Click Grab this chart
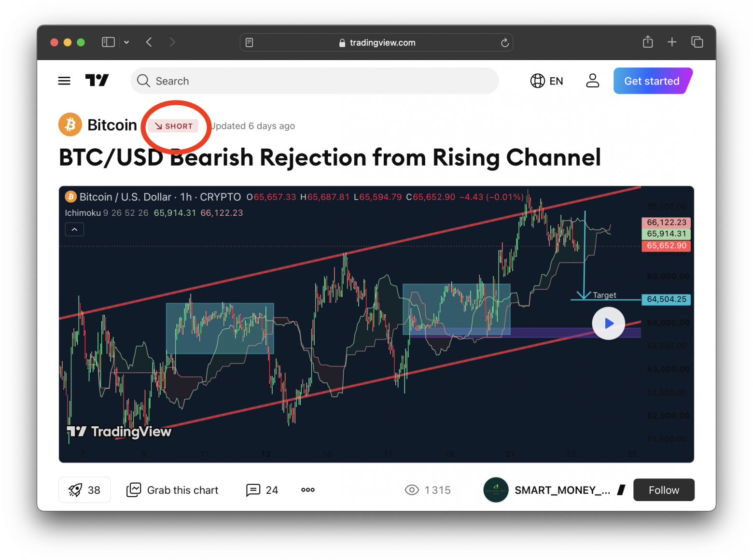This screenshot has height=560, width=753. [x=172, y=490]
